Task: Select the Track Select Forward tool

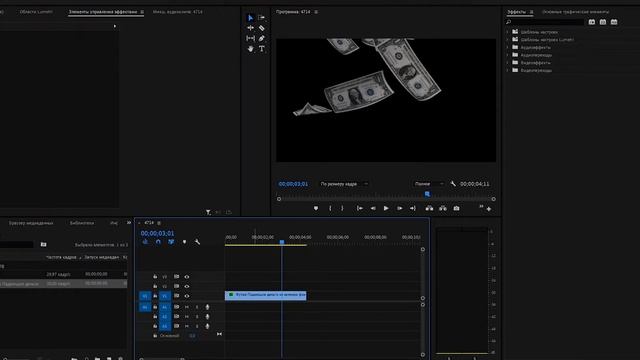Action: tap(262, 18)
